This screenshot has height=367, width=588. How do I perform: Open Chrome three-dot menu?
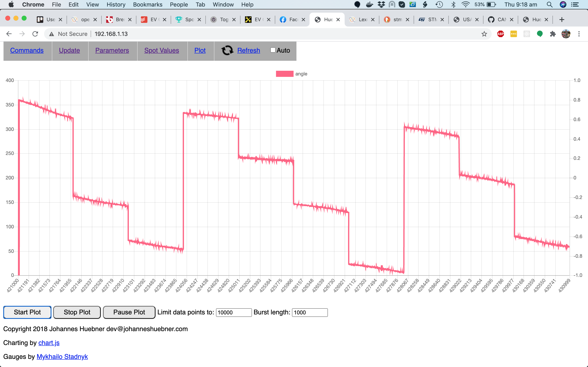(x=579, y=34)
